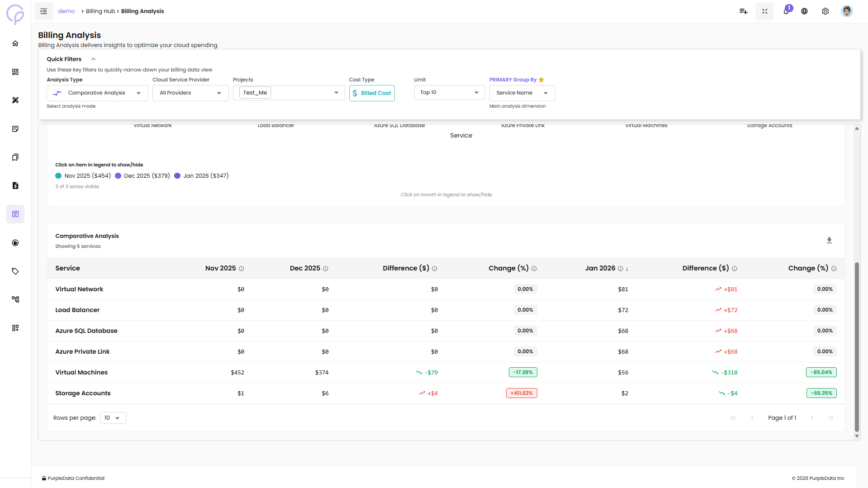Hide the Nov 2025 legend series
The width and height of the screenshot is (868, 488).
tap(83, 176)
